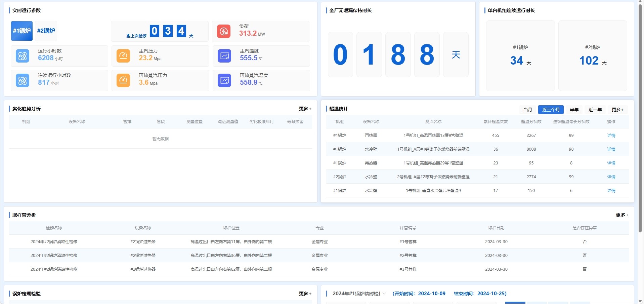
Task: Select the 当月 time range tab
Action: (528, 110)
